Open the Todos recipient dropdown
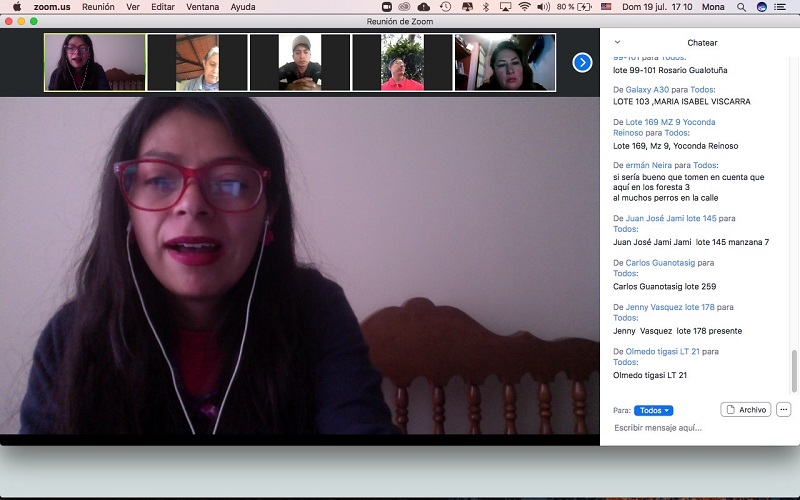Screen dimensions: 800x500 (x=654, y=410)
